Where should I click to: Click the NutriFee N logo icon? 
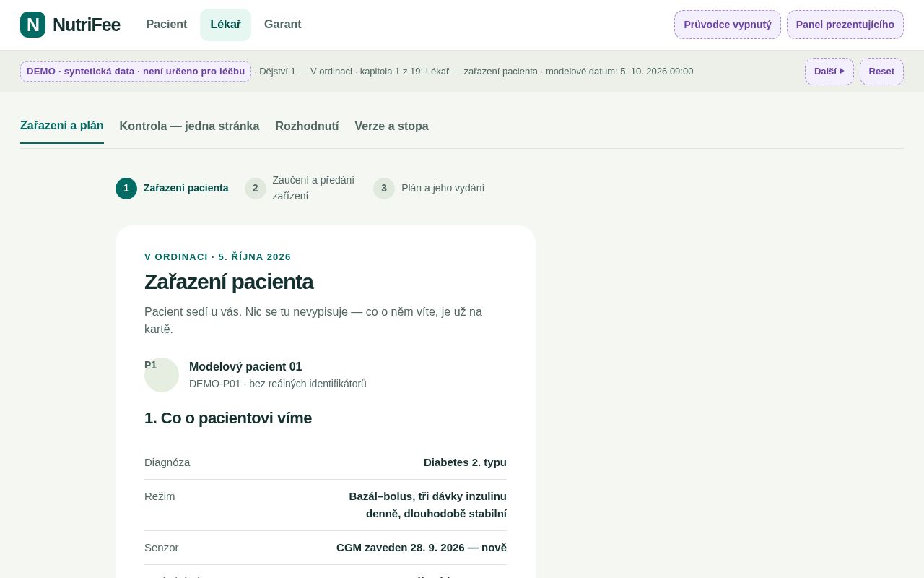(x=32, y=25)
